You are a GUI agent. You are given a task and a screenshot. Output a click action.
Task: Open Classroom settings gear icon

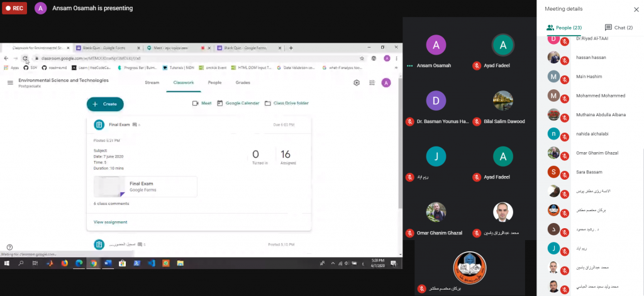point(357,83)
